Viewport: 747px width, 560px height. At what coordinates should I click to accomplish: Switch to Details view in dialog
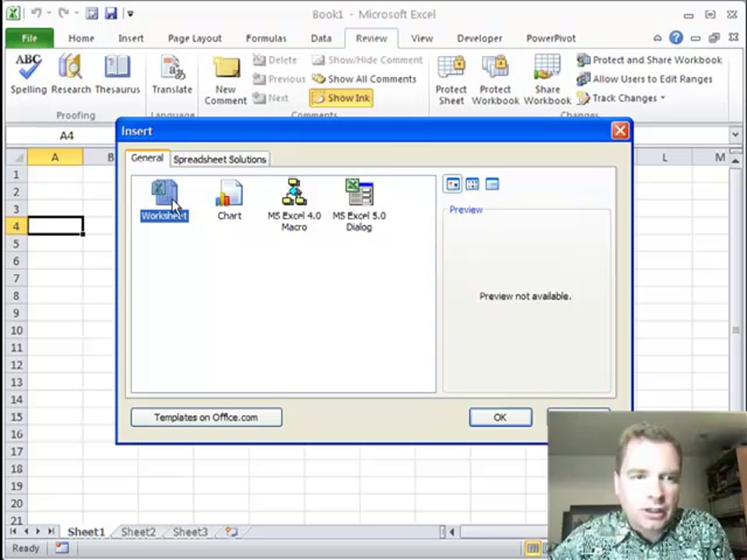pos(492,184)
